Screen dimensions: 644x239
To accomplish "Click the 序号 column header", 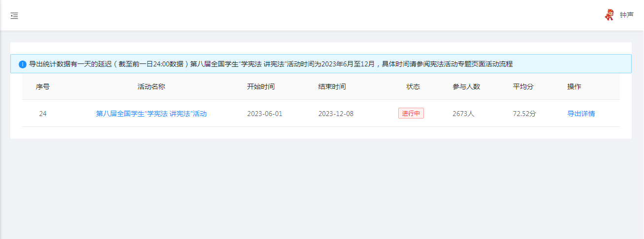I will click(x=43, y=87).
